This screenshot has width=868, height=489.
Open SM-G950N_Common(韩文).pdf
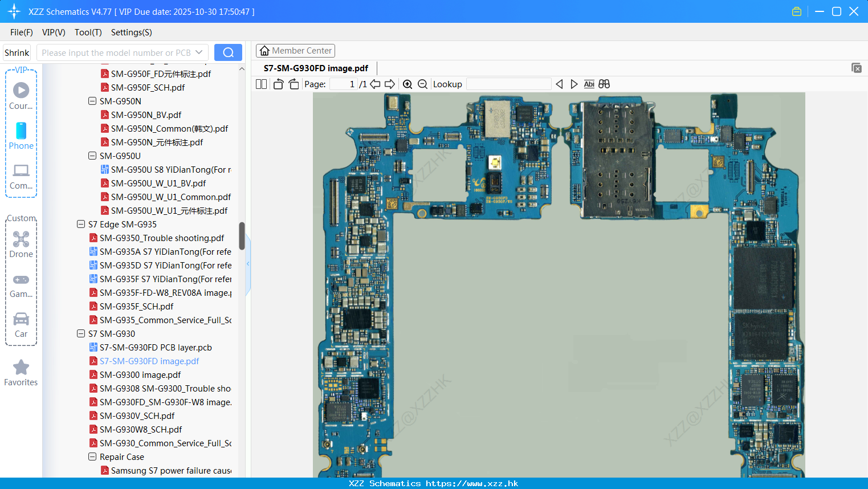(169, 128)
